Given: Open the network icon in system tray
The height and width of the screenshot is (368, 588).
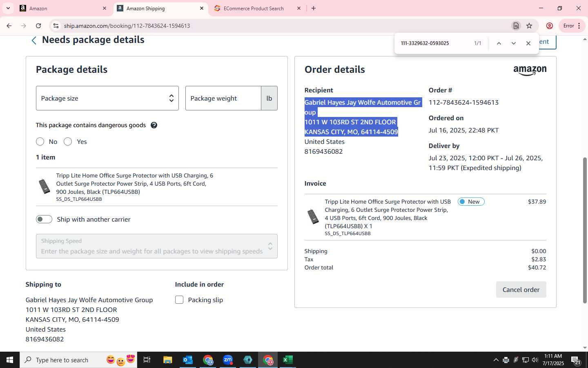Looking at the screenshot, I should coord(526,360).
